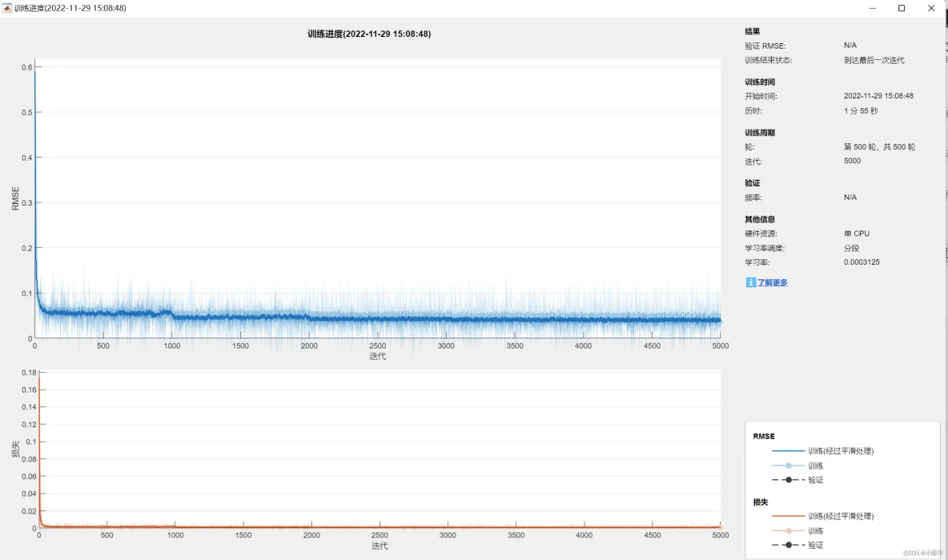This screenshot has height=560, width=948.
Task: Click the 开始时间: label
Action: pos(761,97)
